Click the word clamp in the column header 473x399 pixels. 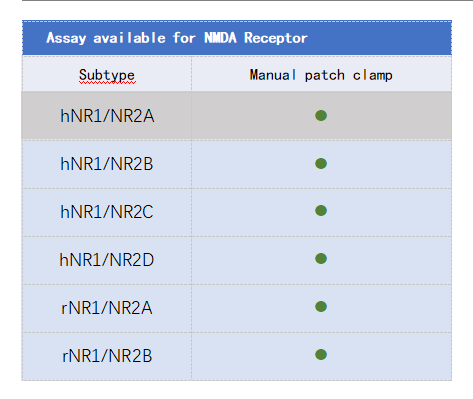(373, 75)
